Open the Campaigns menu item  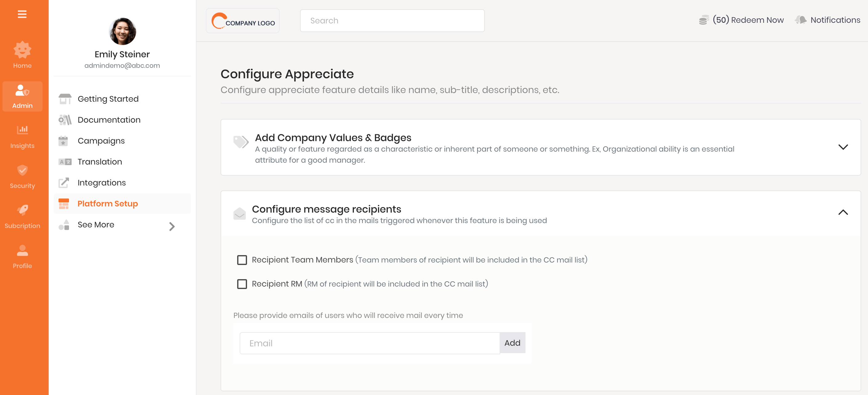101,140
